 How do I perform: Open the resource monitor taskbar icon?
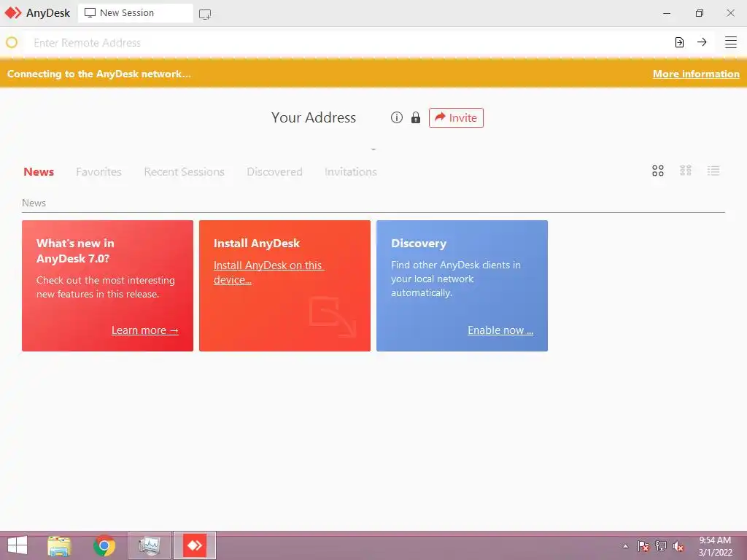coord(149,545)
